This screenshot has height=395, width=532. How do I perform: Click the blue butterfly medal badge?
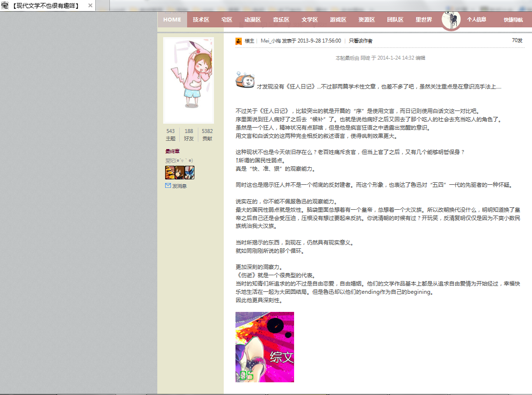[190, 173]
